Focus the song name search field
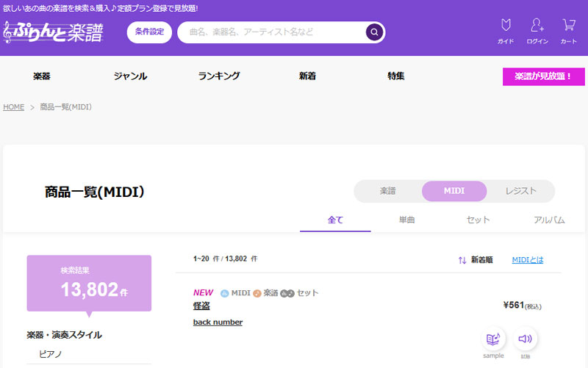 pos(277,32)
